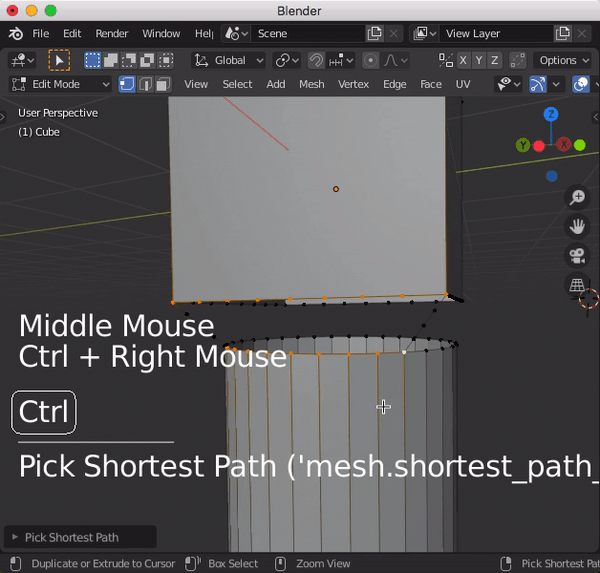
Task: Toggle viewport gizmos display
Action: tap(538, 84)
